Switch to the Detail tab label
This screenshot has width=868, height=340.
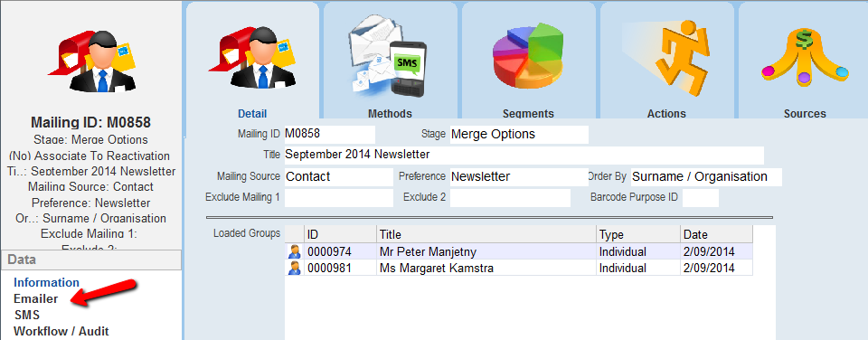252,114
